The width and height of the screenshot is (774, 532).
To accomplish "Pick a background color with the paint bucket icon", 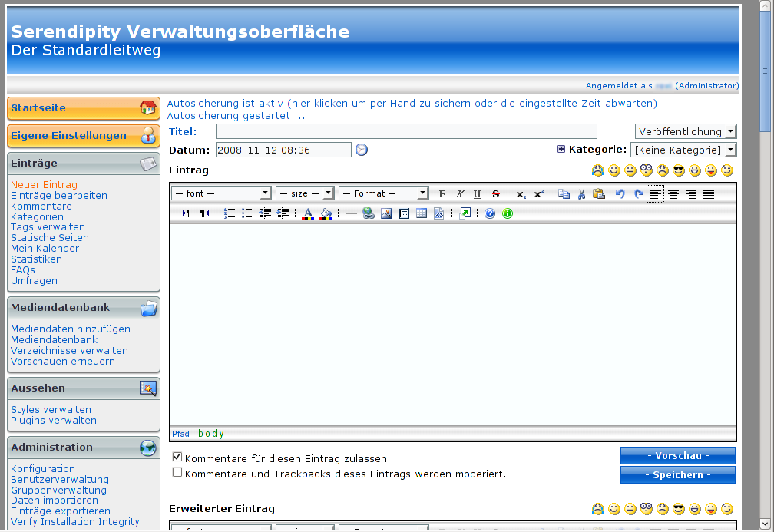I will point(326,213).
